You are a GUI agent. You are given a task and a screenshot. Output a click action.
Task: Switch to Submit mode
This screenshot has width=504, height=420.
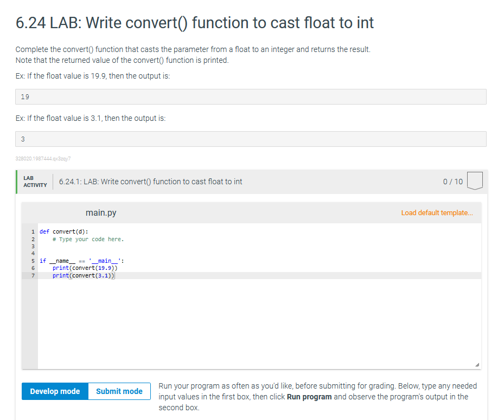click(118, 391)
